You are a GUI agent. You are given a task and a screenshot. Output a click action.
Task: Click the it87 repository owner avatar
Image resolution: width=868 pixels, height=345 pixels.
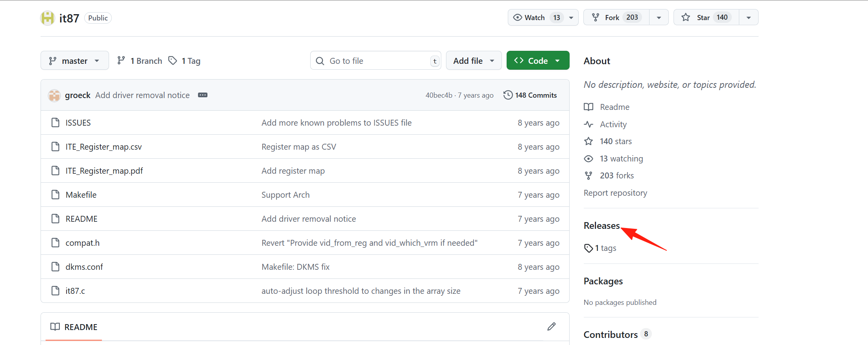coord(48,18)
